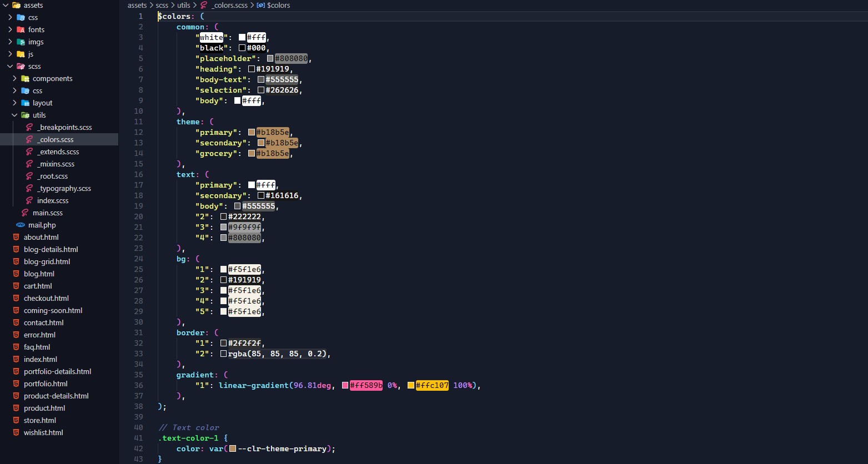Click the yellow #ffc107 color swatch
868x464 pixels.
pos(411,386)
